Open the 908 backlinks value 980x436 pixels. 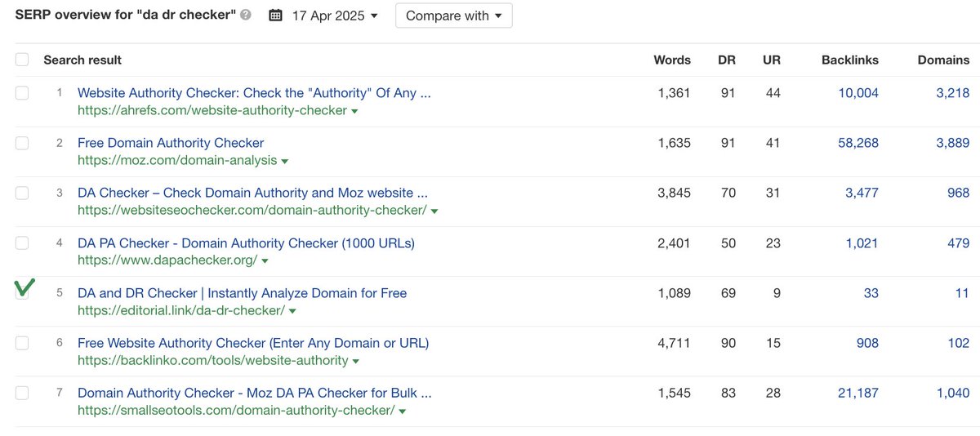(x=867, y=343)
